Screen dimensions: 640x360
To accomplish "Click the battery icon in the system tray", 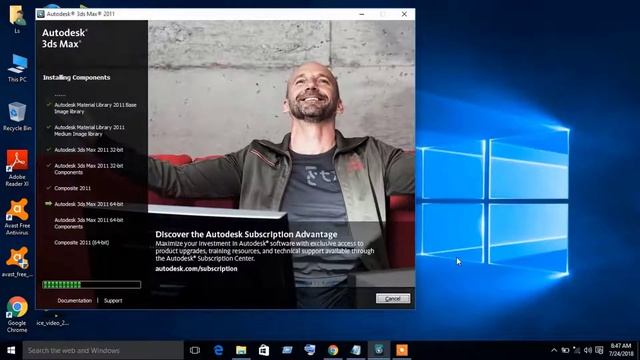I will [x=565, y=350].
